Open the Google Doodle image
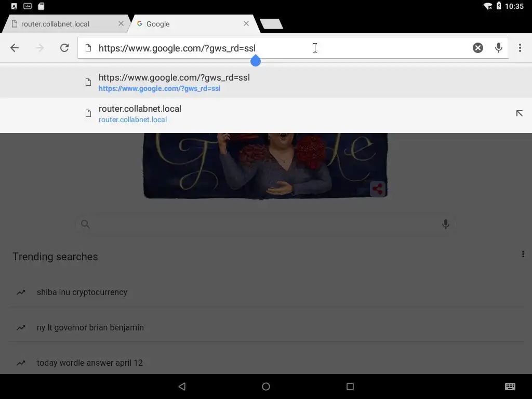 (265, 166)
